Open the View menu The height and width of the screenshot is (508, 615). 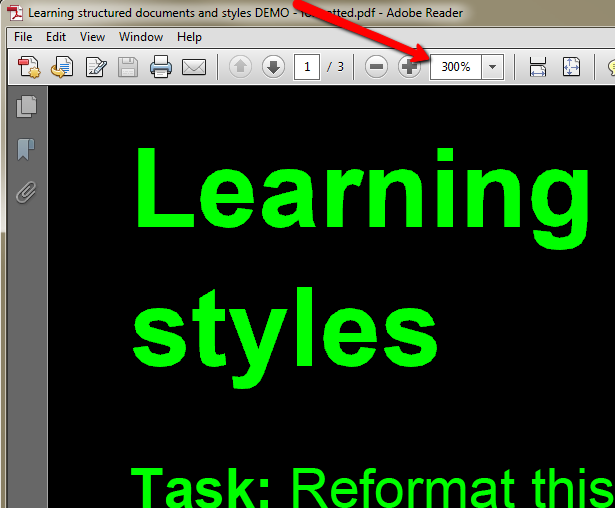[92, 37]
